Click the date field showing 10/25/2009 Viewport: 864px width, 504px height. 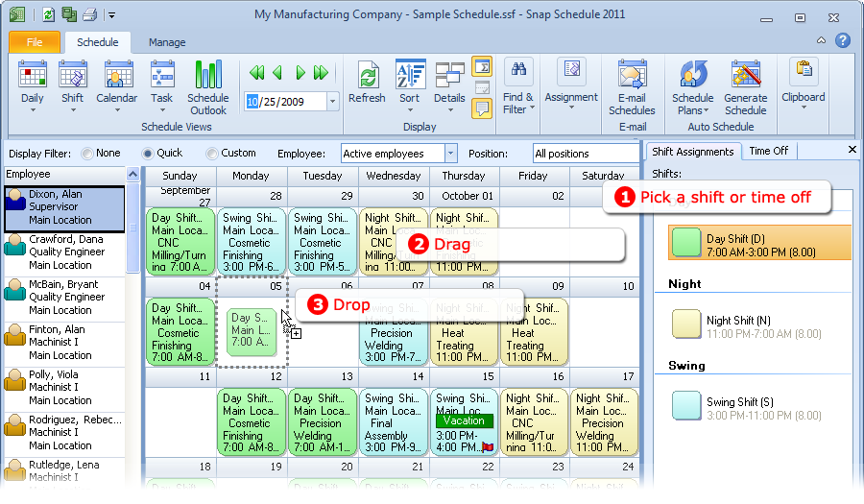[285, 102]
